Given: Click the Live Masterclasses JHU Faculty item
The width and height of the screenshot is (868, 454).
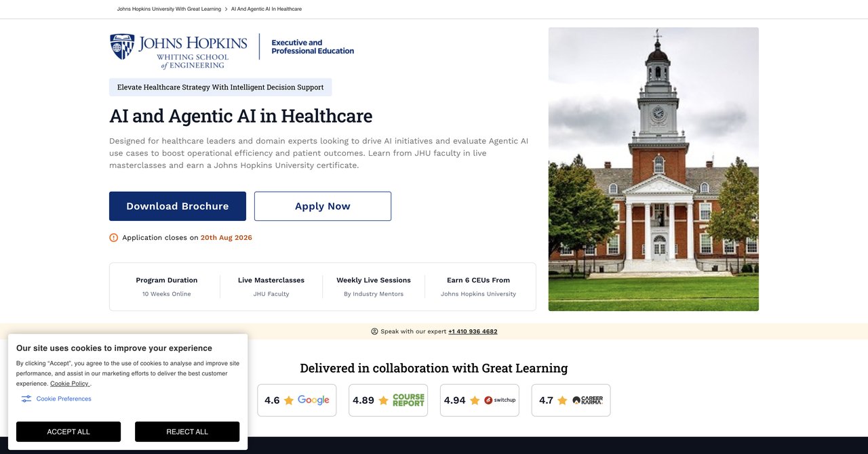Looking at the screenshot, I should pyautogui.click(x=271, y=287).
